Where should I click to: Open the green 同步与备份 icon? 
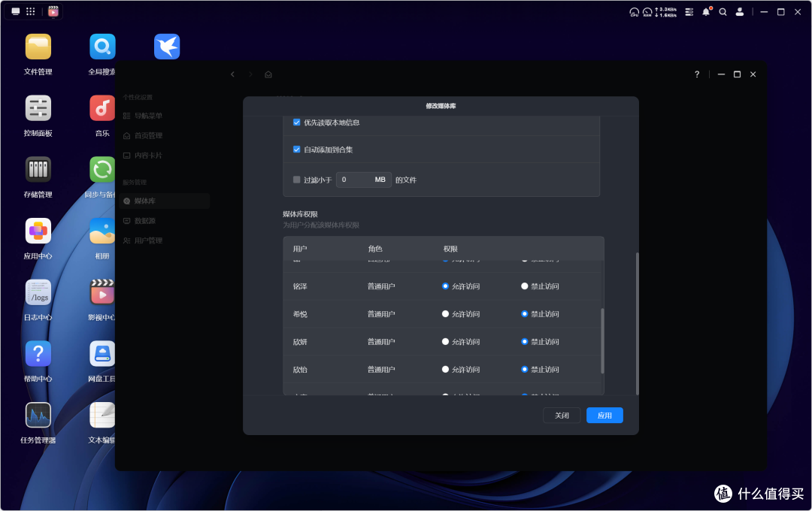[x=102, y=170]
